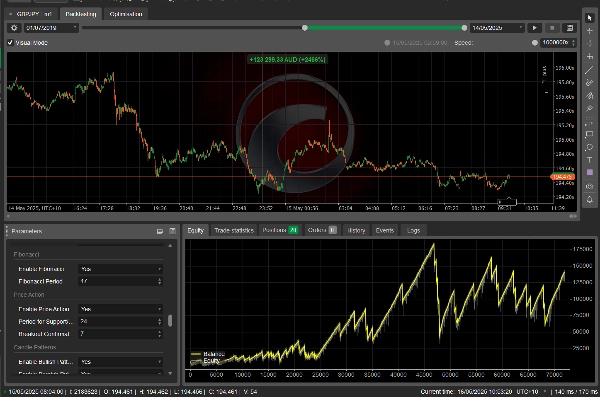Open the Trade statistics tab
600x397 pixels.
pos(234,230)
